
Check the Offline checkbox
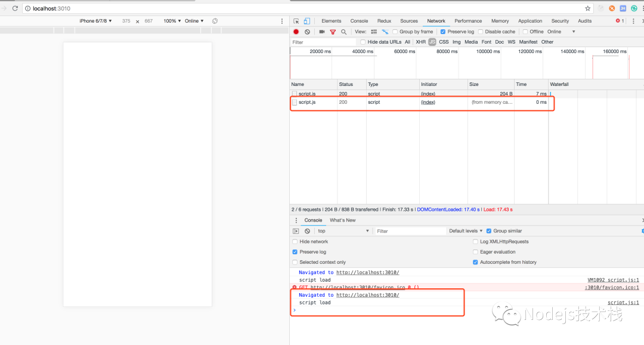(x=525, y=32)
